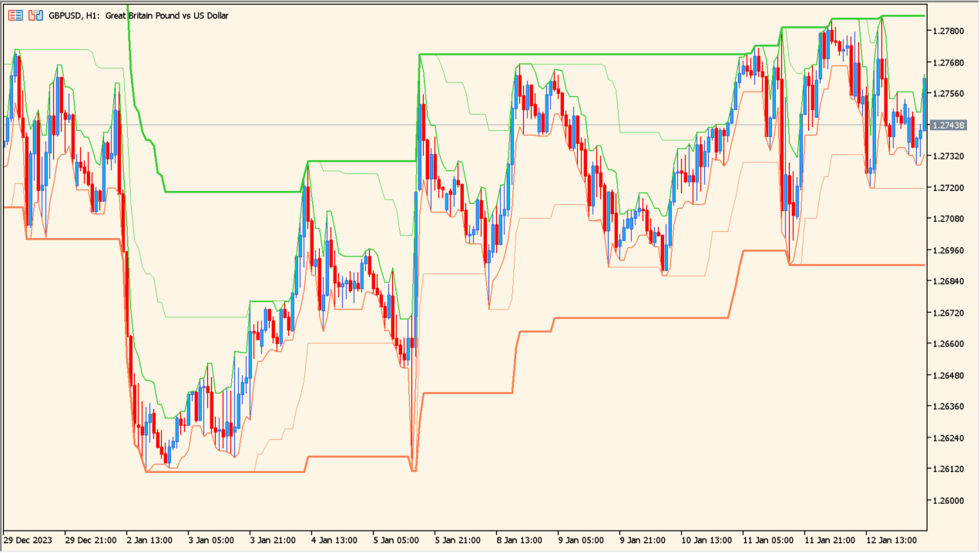Select the 5 Jan 05:00 time label

coord(396,539)
